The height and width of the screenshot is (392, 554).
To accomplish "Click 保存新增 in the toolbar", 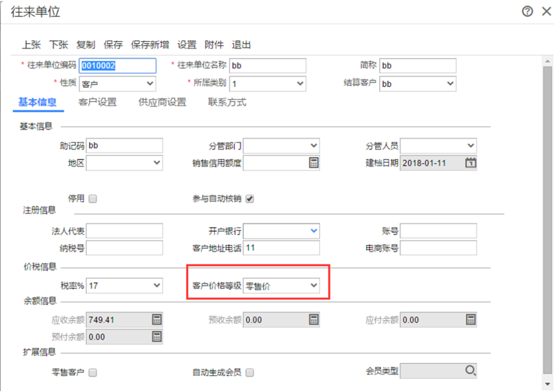I will click(150, 45).
